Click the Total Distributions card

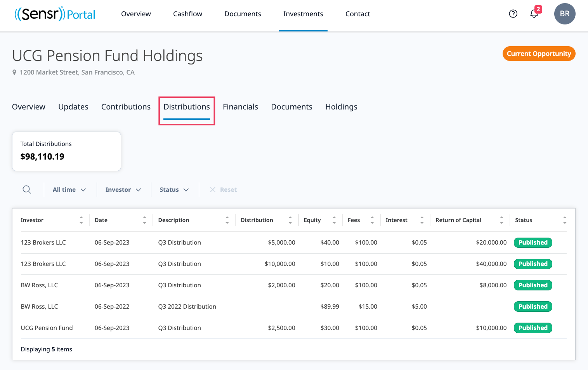point(66,151)
